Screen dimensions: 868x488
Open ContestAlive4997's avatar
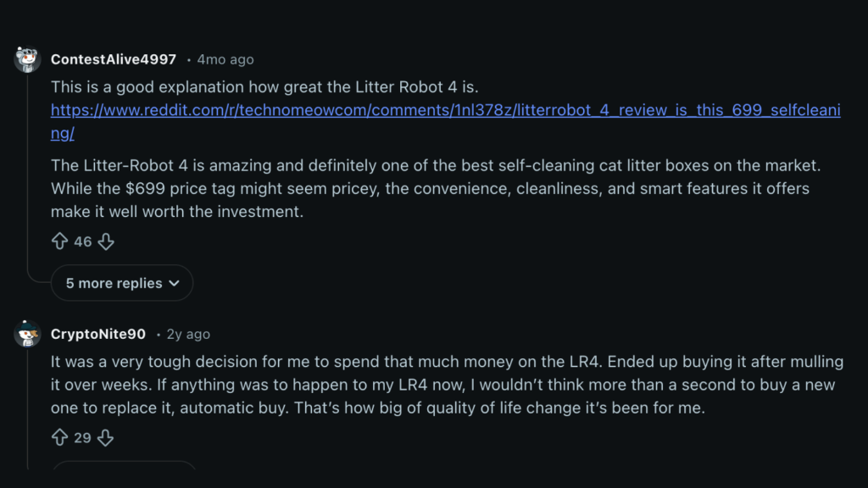(26, 59)
